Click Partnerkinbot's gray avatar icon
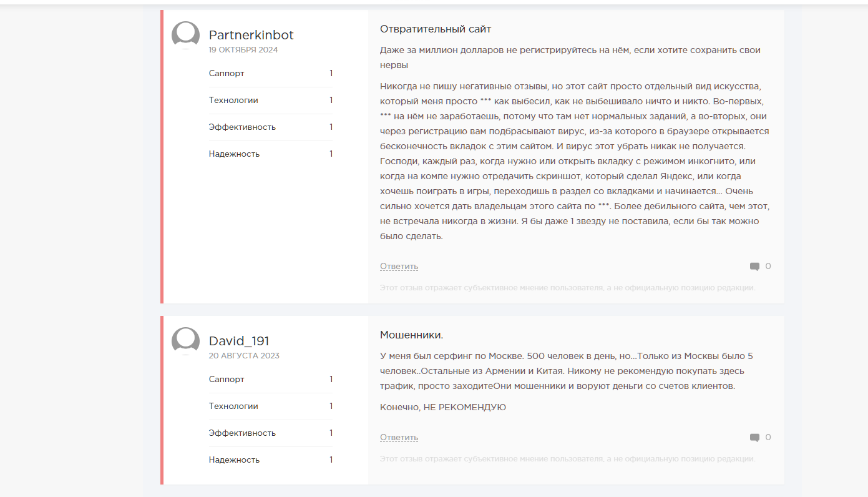The image size is (868, 497). [x=185, y=35]
